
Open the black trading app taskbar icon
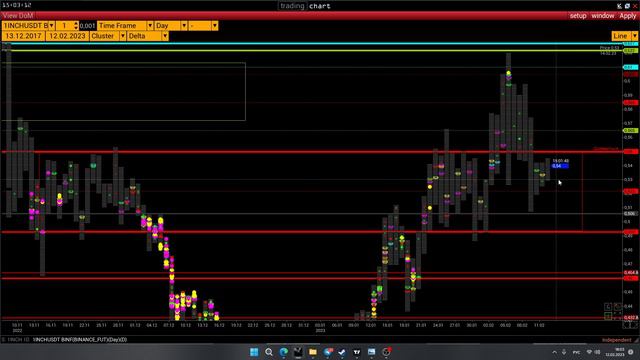click(298, 352)
